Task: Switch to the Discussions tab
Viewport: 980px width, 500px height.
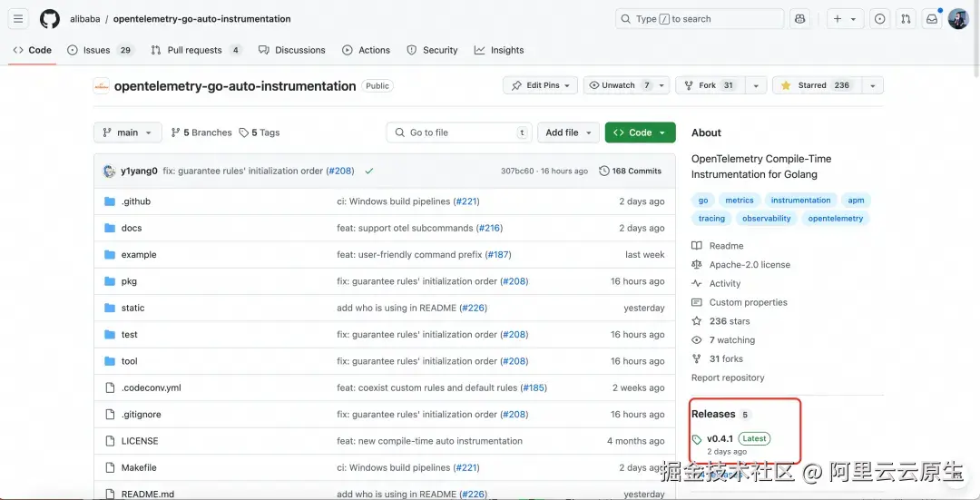Action: (292, 50)
